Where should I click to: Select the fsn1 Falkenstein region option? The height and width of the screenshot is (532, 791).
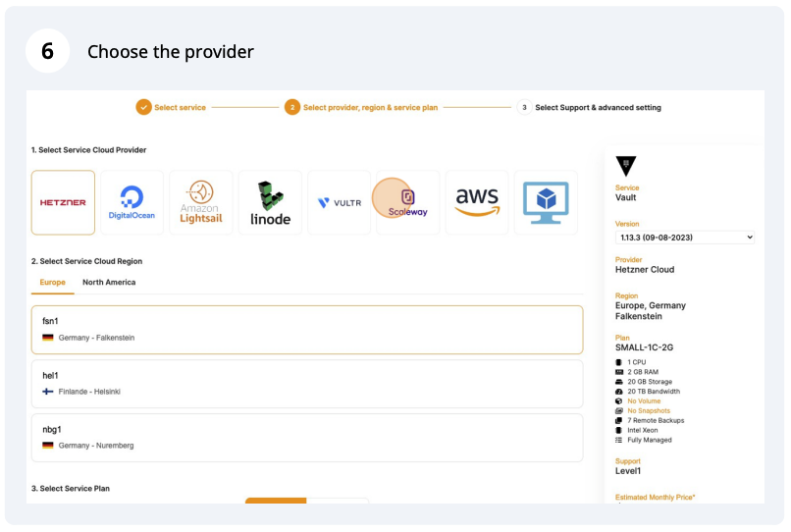[307, 329]
